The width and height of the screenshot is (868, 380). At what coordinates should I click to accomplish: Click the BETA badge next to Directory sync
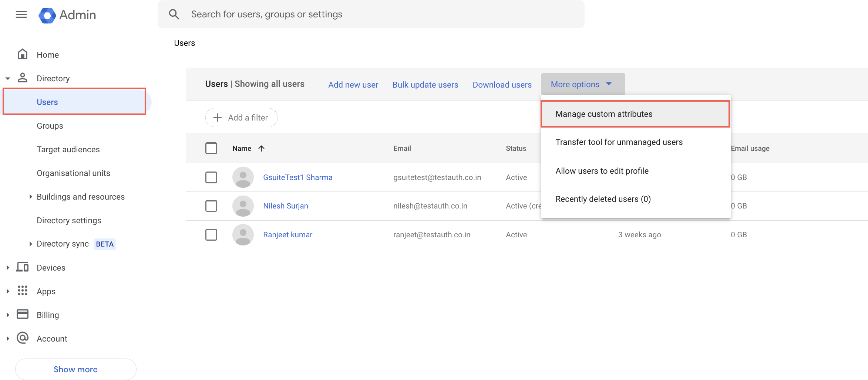tap(105, 244)
